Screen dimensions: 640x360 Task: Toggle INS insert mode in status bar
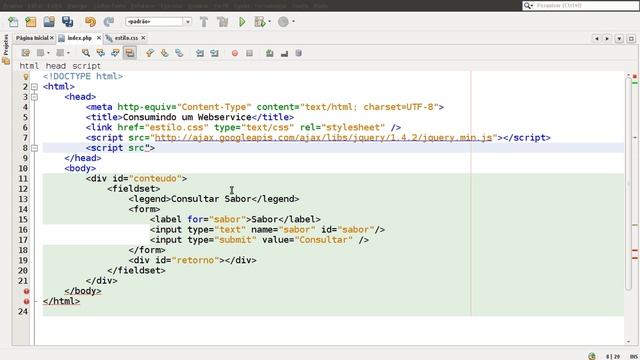pos(633,356)
